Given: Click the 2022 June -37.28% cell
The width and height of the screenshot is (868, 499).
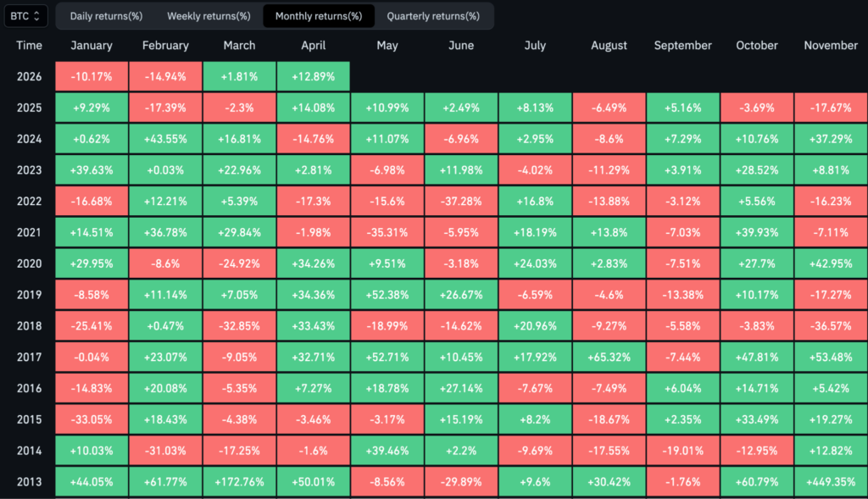Looking at the screenshot, I should [462, 202].
